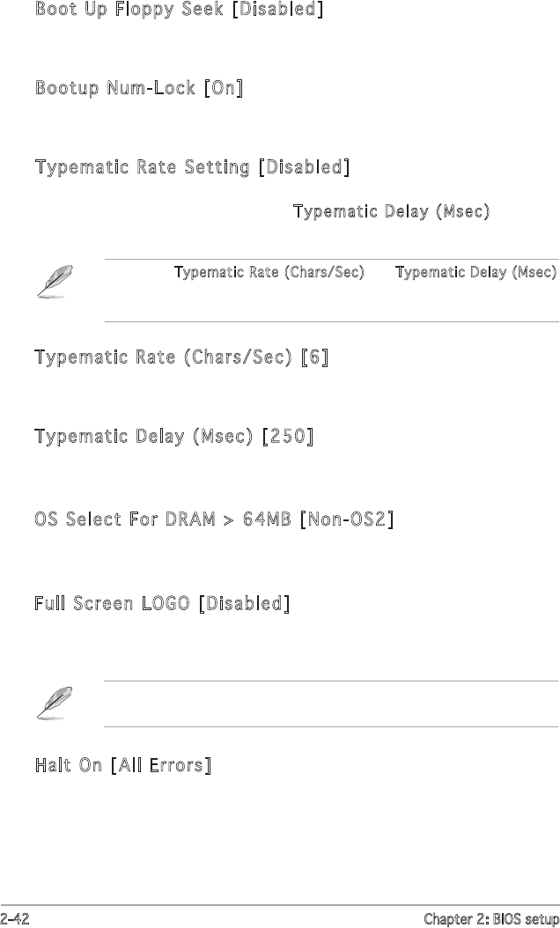
Task: Select the Halt On [All Errors] heading
Action: (122, 766)
